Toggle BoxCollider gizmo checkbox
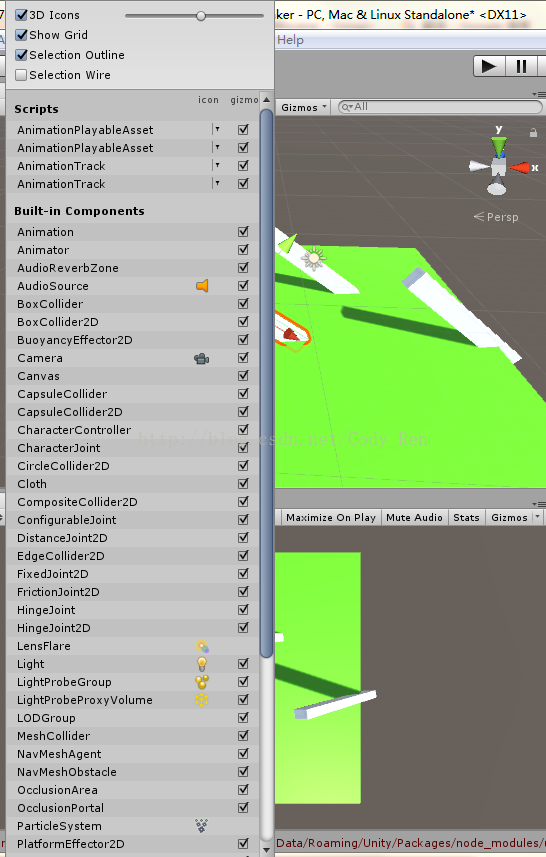The image size is (546, 857). click(x=243, y=304)
